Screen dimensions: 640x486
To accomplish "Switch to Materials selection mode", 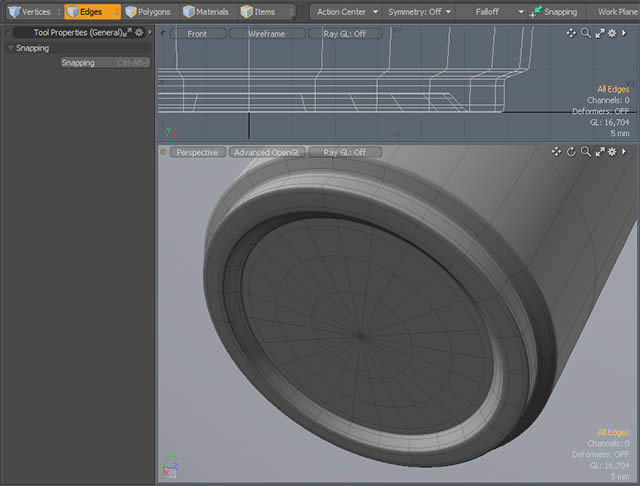I will point(208,12).
